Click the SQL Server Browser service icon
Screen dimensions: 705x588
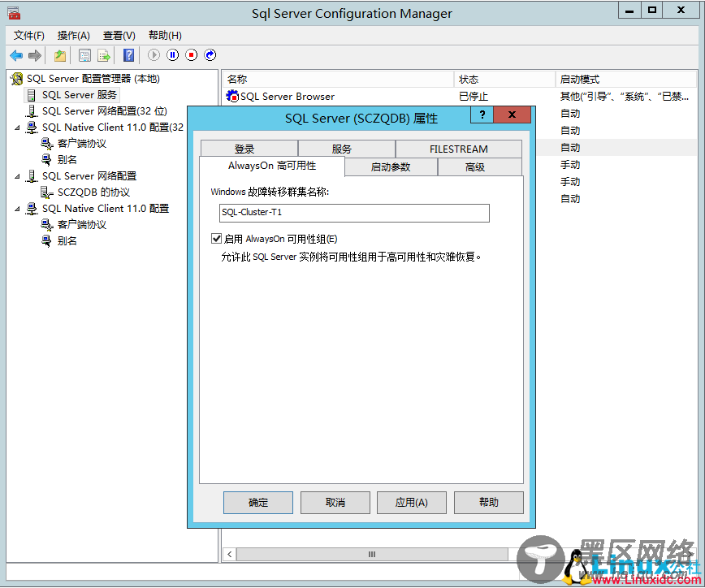(x=232, y=96)
